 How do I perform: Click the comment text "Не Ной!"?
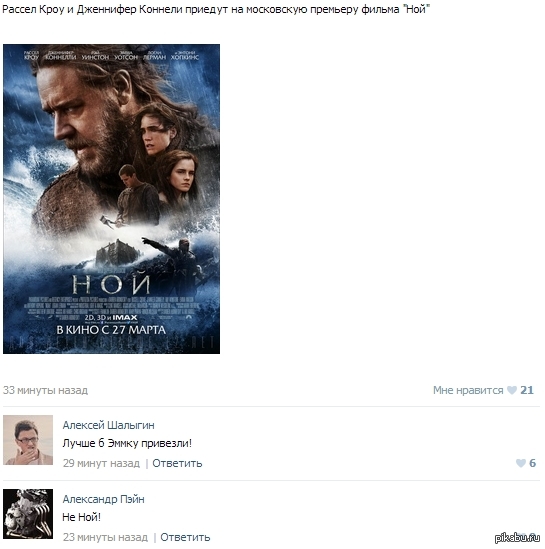[x=82, y=517]
